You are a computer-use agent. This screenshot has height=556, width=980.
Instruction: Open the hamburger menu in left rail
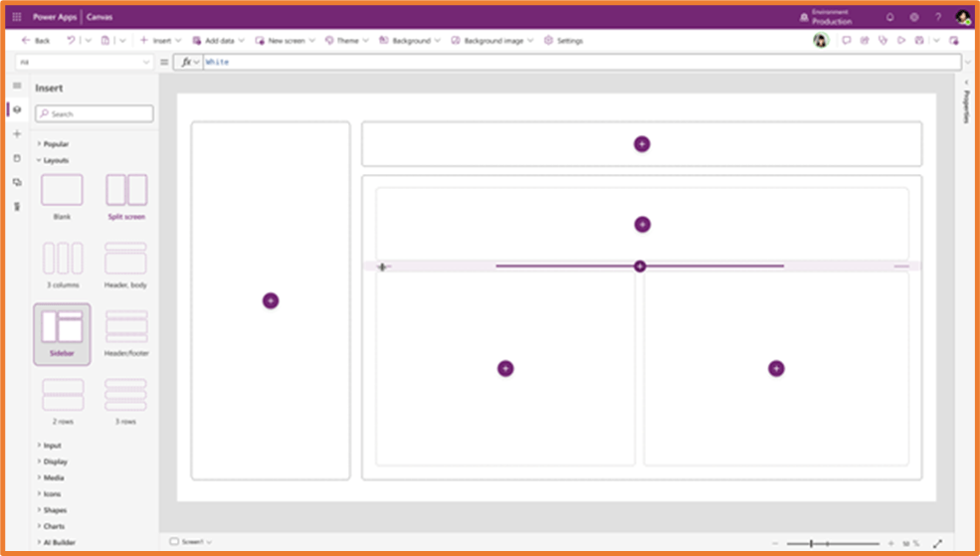pyautogui.click(x=17, y=86)
